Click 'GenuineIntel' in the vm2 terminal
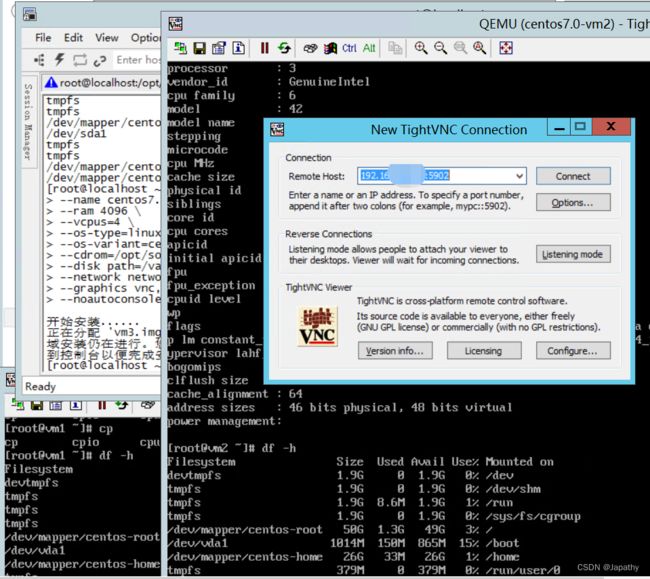 [329, 82]
